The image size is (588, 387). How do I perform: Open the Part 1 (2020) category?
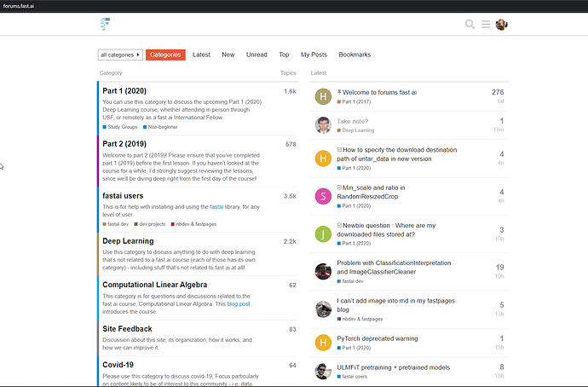[x=124, y=90]
